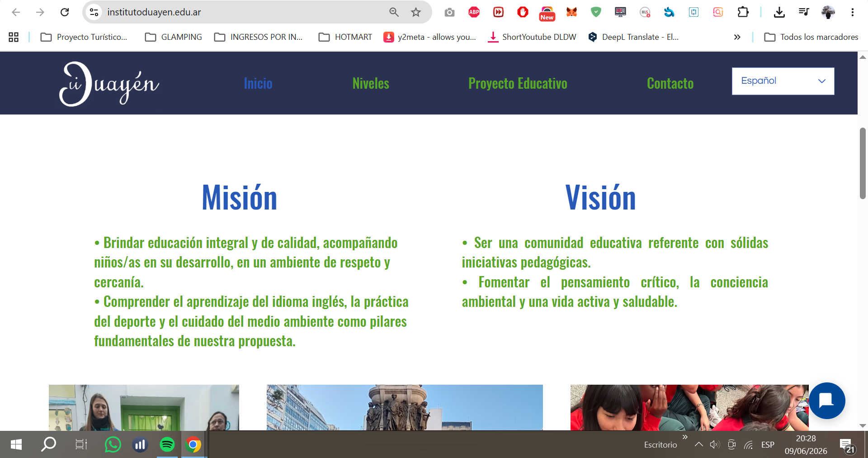
Task: Expand the Español language dropdown
Action: (783, 81)
